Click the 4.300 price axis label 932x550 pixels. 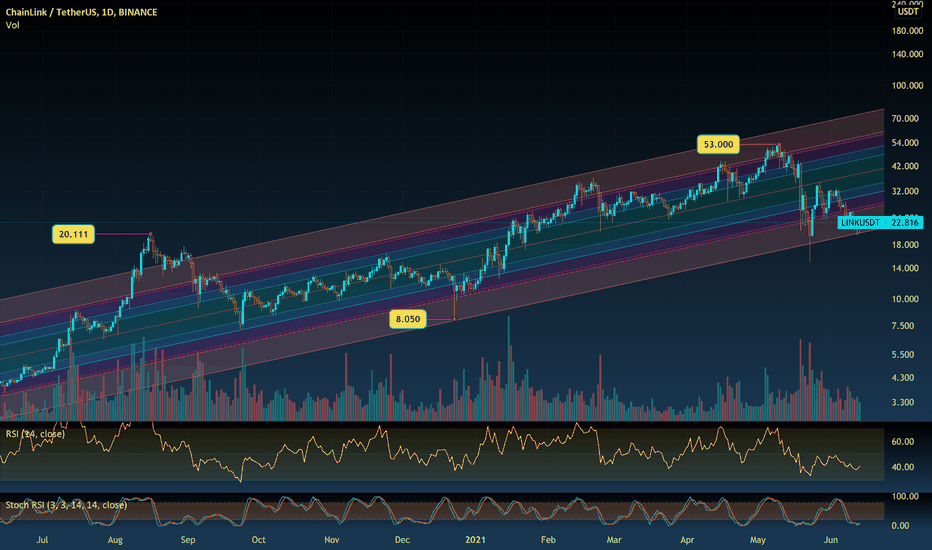903,378
